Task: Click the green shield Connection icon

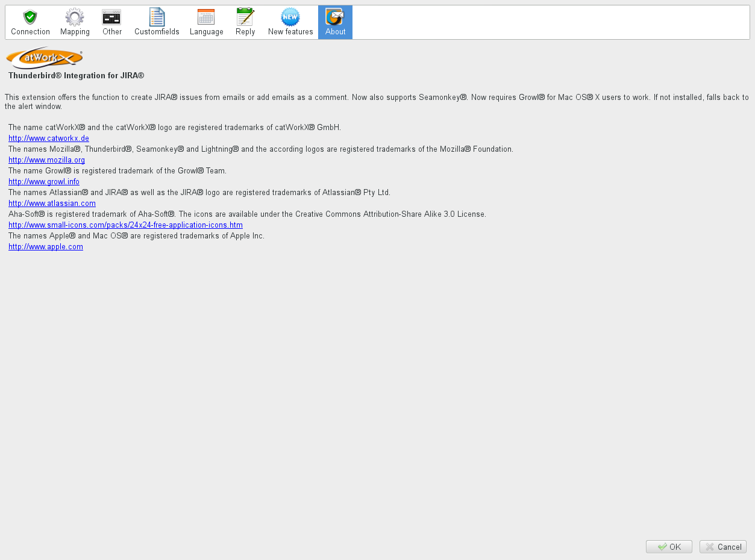Action: (x=30, y=17)
